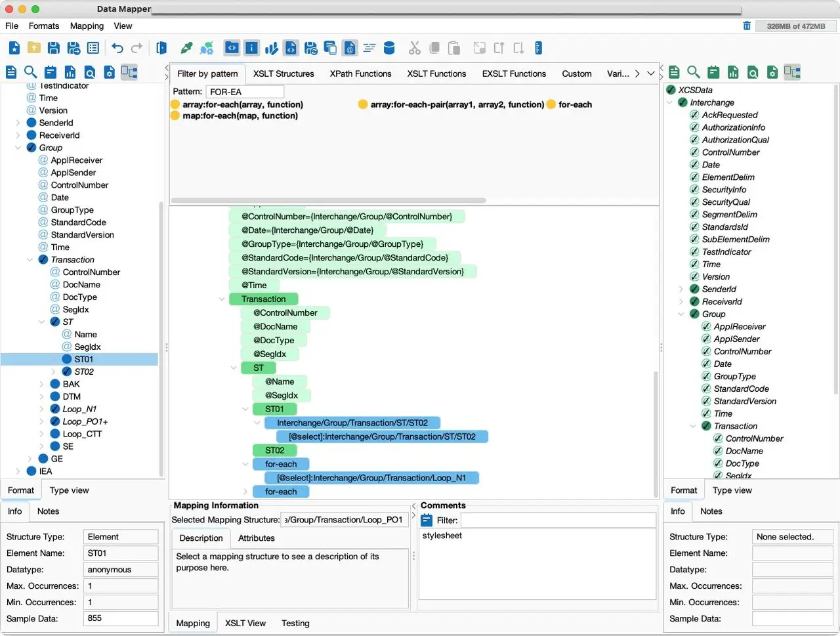Open the Testing tab
This screenshot has height=636, width=840.
coord(295,623)
